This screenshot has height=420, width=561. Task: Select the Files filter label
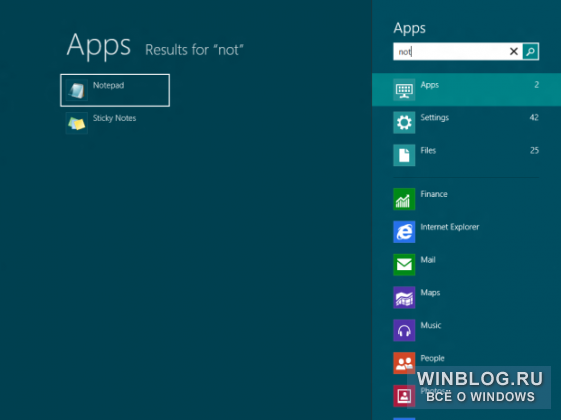click(428, 151)
